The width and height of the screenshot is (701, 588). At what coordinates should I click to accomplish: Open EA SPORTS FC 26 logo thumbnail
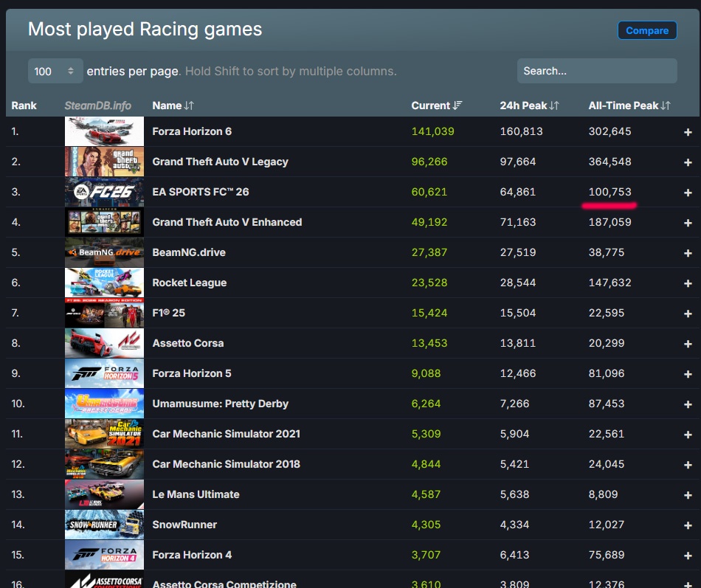point(104,192)
